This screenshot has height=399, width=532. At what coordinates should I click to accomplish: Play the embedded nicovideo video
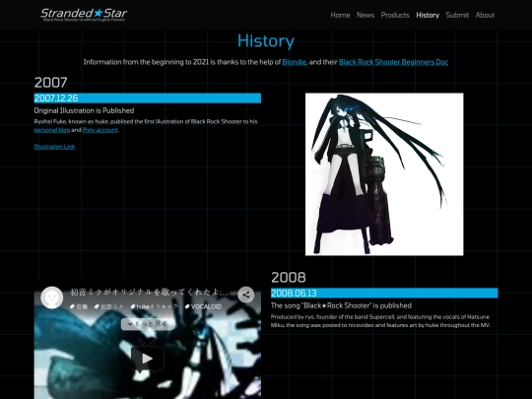[x=148, y=359]
